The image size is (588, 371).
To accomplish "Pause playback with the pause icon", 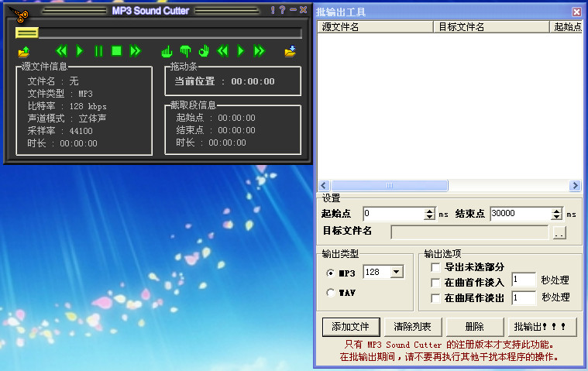I will point(98,50).
